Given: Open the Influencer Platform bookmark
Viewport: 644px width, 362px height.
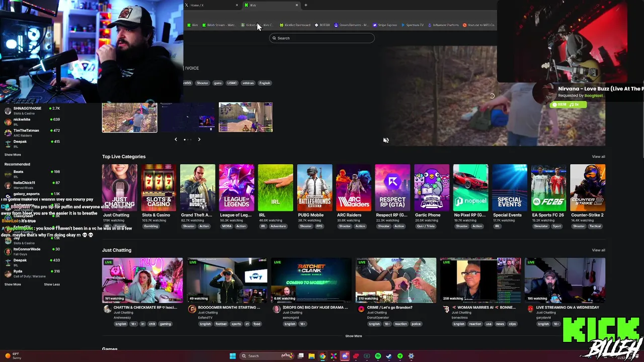Looking at the screenshot, I should pyautogui.click(x=443, y=25).
